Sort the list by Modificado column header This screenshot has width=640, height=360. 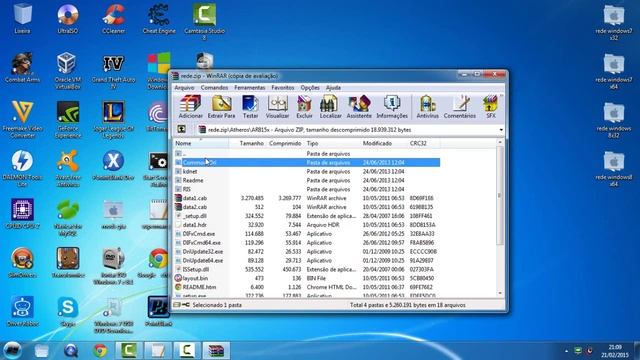point(384,143)
